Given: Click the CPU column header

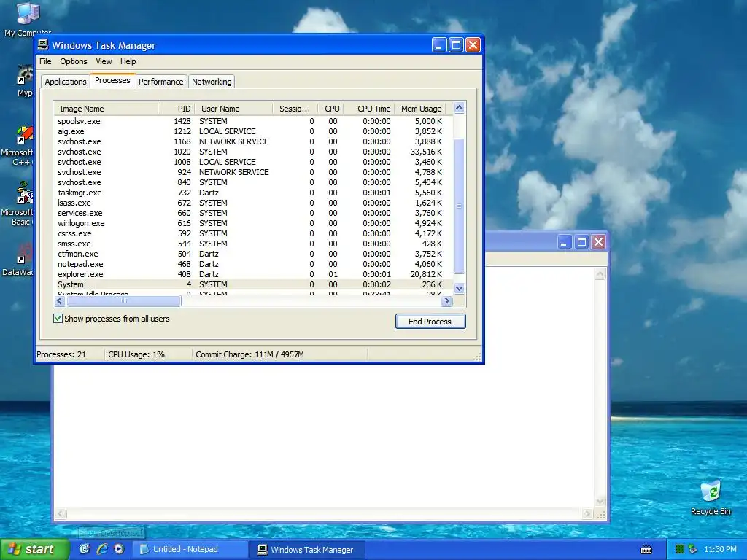Looking at the screenshot, I should coord(330,109).
